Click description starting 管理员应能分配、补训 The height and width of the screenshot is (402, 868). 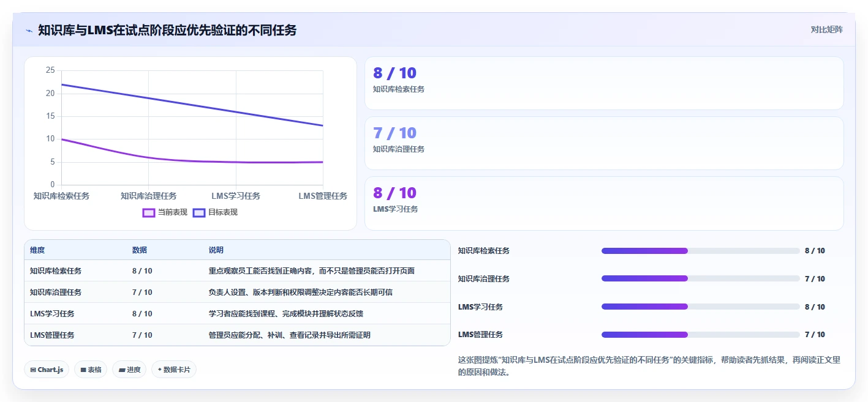pyautogui.click(x=290, y=335)
